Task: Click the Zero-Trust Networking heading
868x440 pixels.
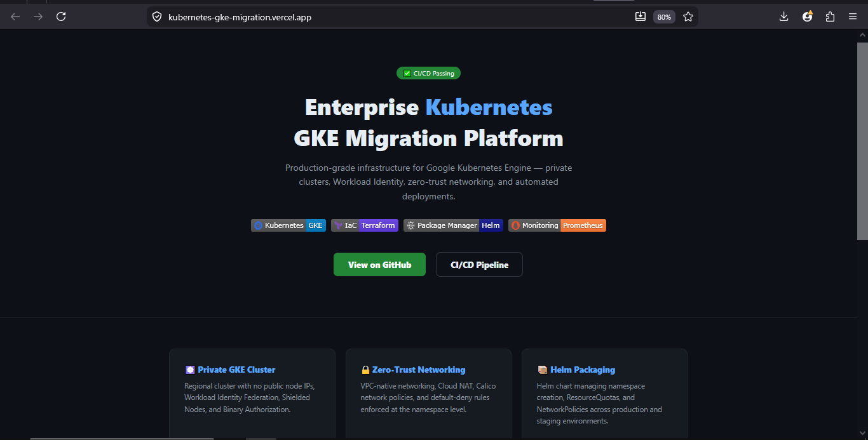Action: tap(419, 370)
